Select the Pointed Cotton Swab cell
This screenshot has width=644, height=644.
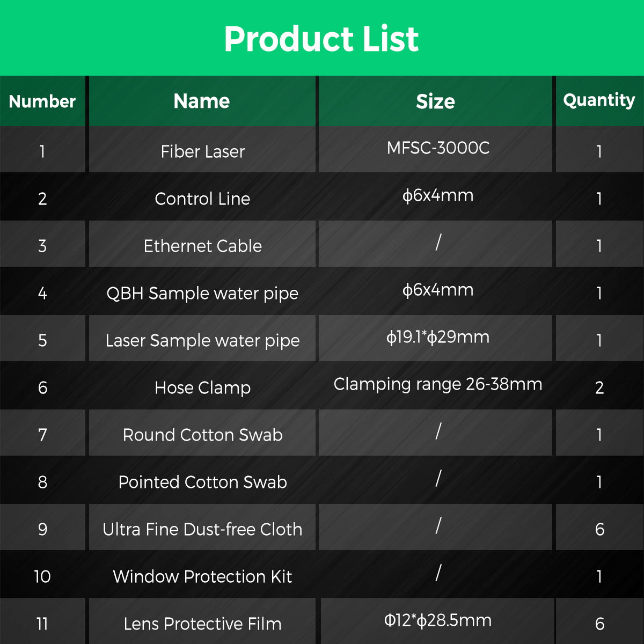[x=202, y=482]
